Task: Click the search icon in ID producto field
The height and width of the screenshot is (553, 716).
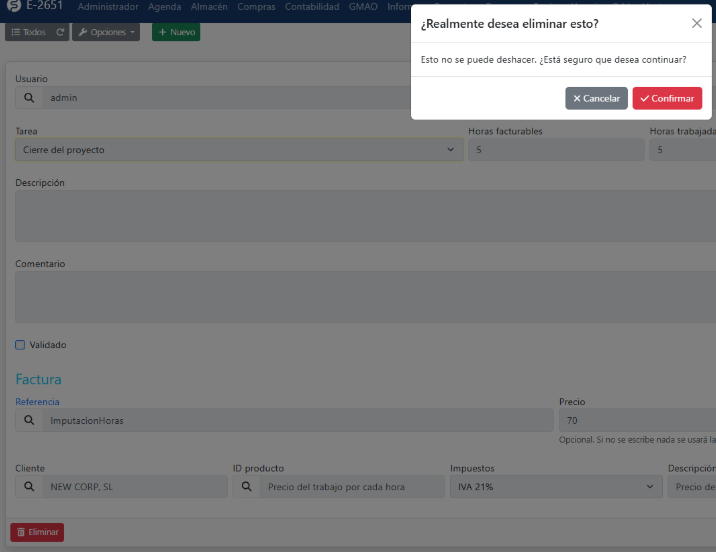Action: [246, 487]
